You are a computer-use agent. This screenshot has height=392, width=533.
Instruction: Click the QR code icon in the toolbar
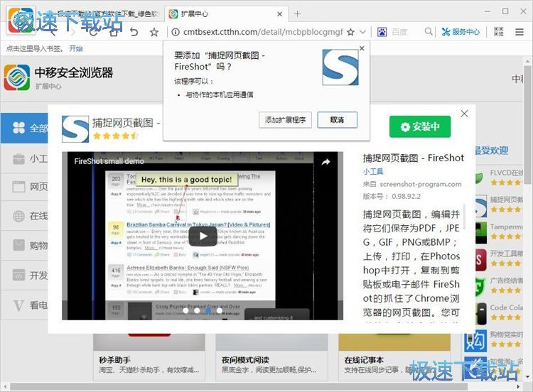pyautogui.click(x=499, y=32)
